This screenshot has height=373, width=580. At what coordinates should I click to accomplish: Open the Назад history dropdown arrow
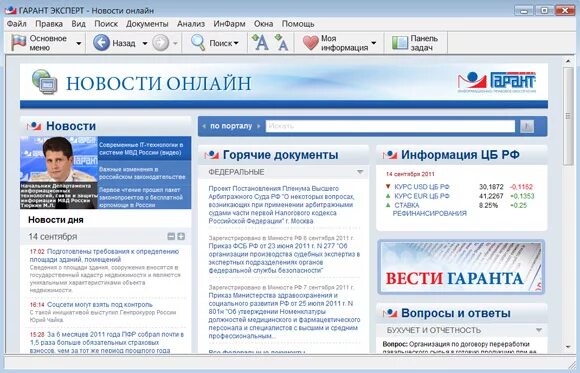(x=145, y=43)
